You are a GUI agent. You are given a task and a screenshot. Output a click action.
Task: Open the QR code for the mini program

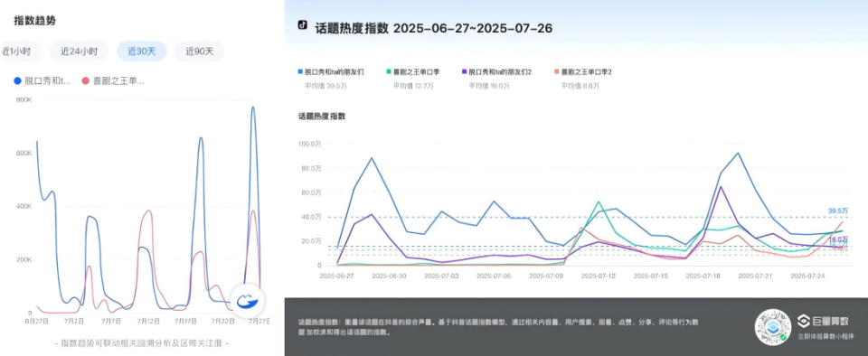pos(772,326)
